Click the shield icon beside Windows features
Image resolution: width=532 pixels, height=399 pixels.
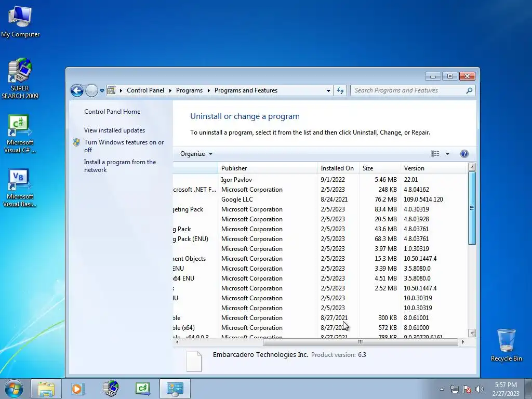coord(76,142)
